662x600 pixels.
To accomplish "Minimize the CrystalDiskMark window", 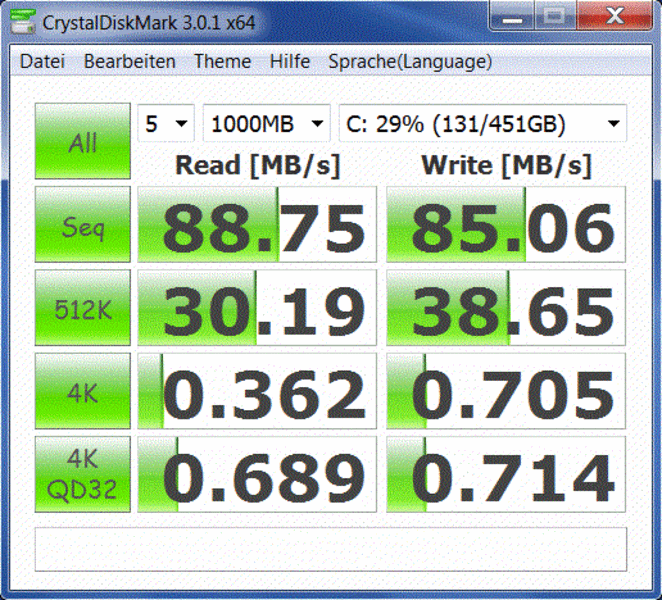I will pos(512,16).
